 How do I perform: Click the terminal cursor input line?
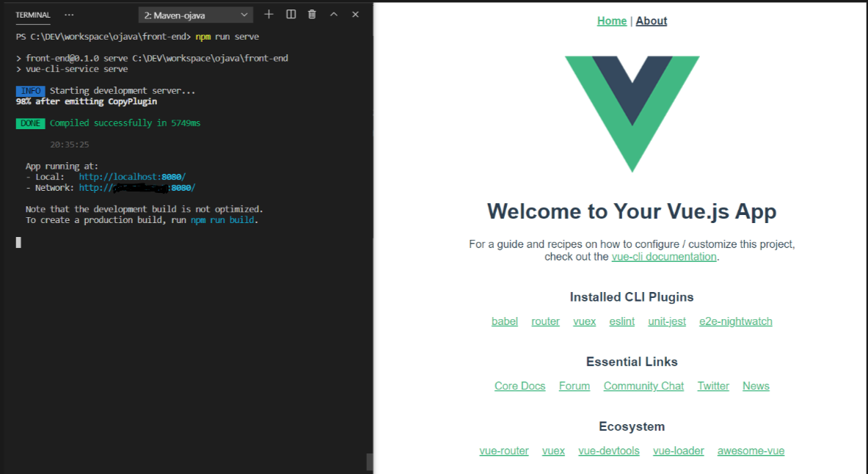point(18,242)
